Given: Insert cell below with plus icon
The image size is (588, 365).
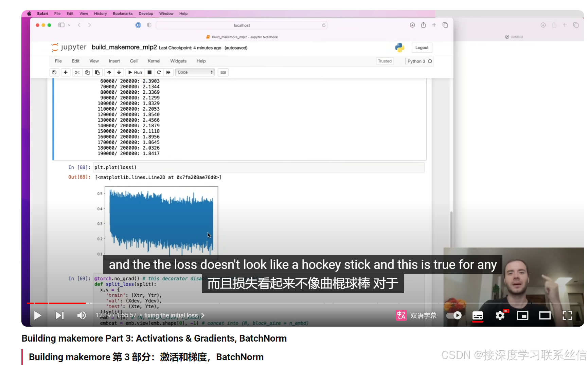Looking at the screenshot, I should coord(66,72).
